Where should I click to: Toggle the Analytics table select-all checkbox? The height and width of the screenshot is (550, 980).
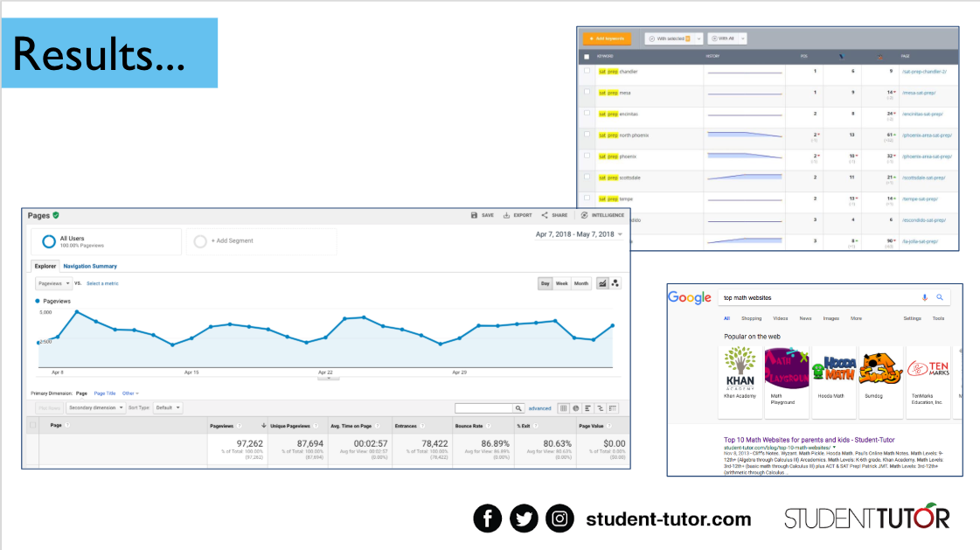(33, 426)
